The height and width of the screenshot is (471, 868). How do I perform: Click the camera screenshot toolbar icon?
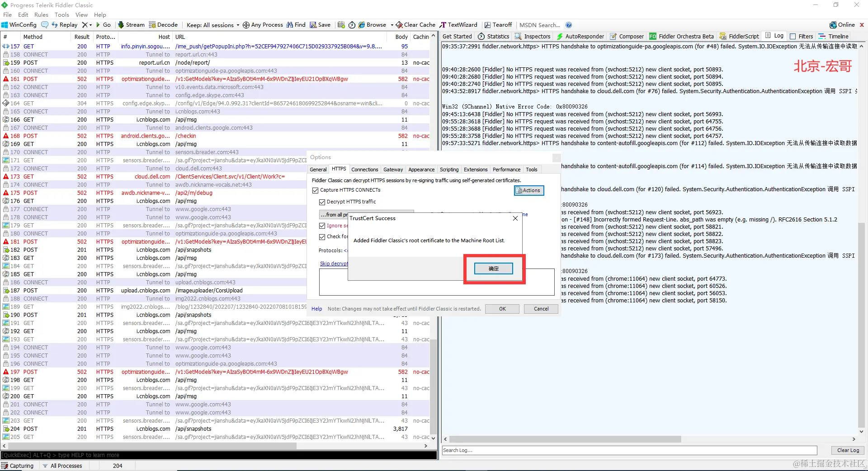point(341,25)
